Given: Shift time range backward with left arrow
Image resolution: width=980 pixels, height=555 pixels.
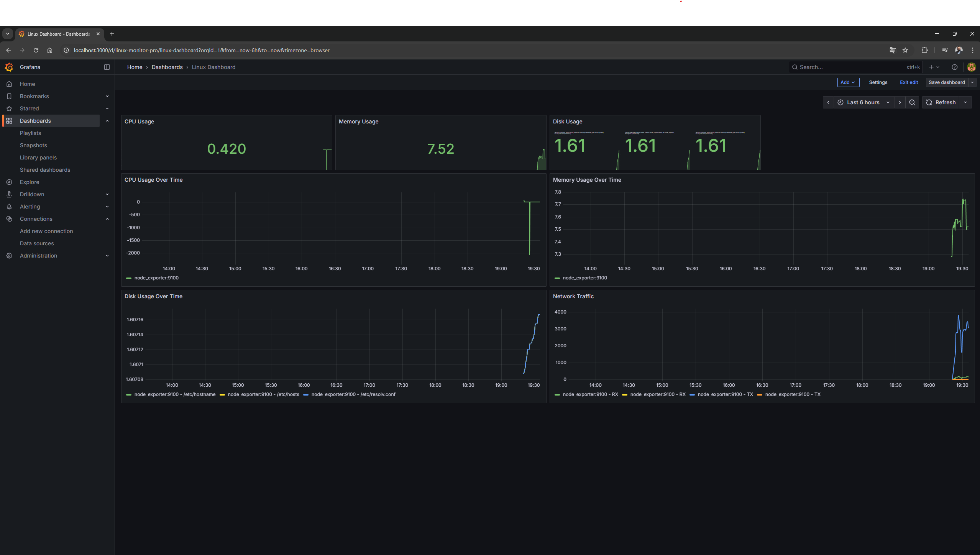Looking at the screenshot, I should tap(828, 102).
